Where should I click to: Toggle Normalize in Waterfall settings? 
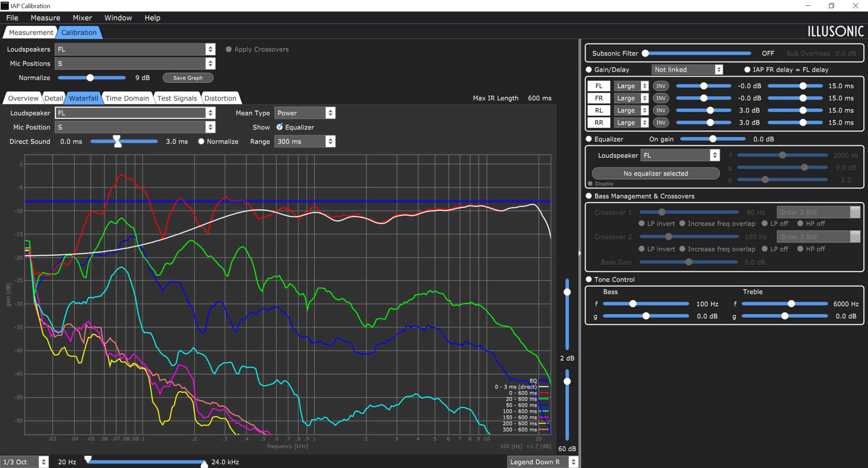pos(201,142)
